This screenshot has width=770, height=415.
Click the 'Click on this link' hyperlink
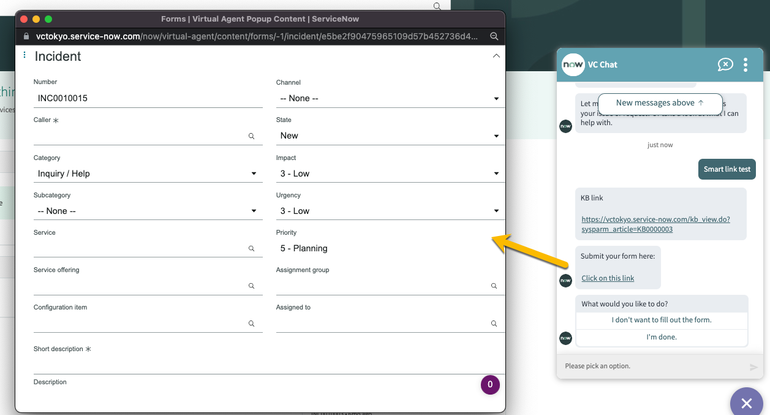tap(607, 278)
